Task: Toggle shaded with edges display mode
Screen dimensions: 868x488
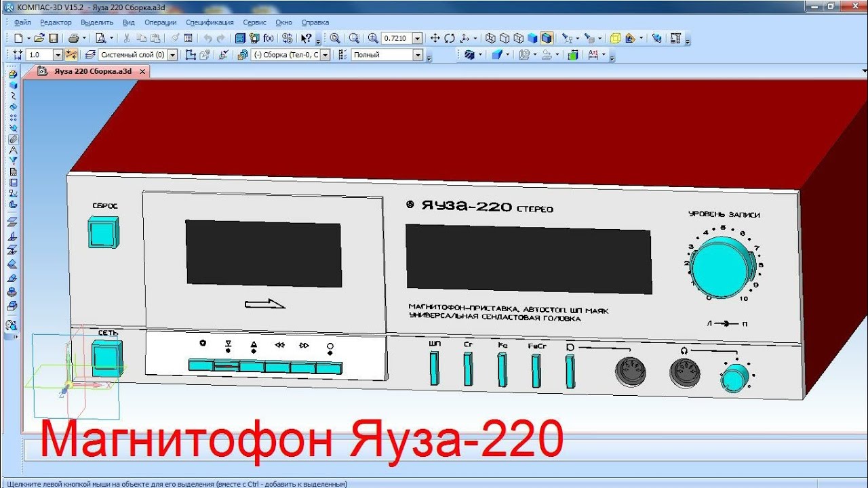Action: [x=547, y=39]
